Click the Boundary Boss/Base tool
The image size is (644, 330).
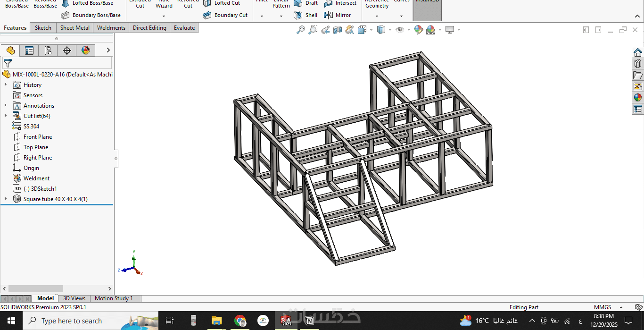[91, 15]
